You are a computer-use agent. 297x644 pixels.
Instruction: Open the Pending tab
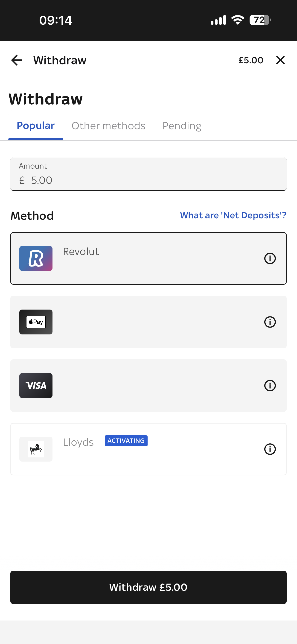[x=182, y=126]
